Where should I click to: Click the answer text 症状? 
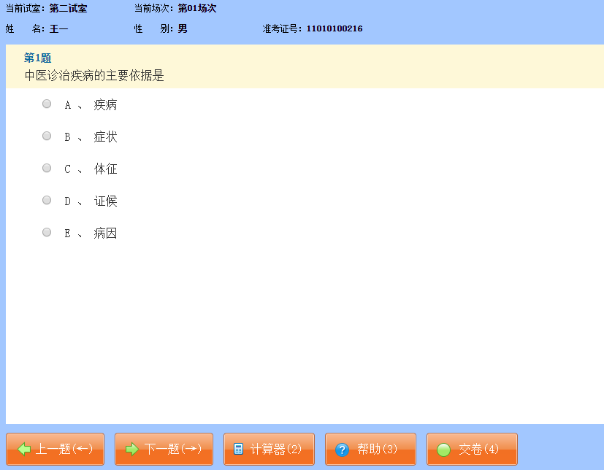[105, 137]
